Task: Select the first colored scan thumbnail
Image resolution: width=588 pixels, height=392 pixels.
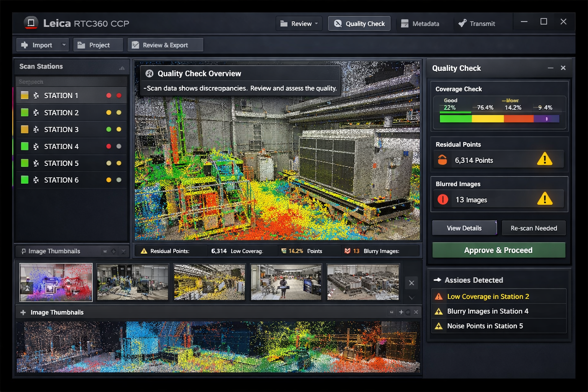Action: click(56, 282)
